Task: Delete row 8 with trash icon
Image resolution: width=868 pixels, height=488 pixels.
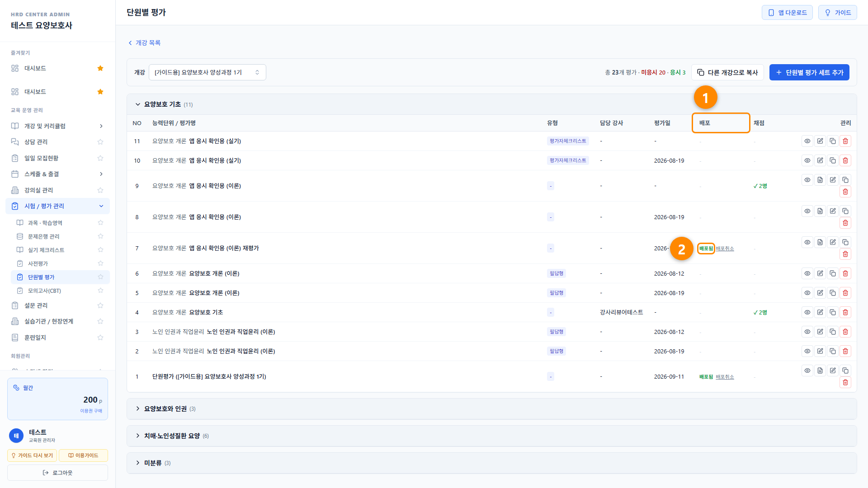Action: pos(845,223)
